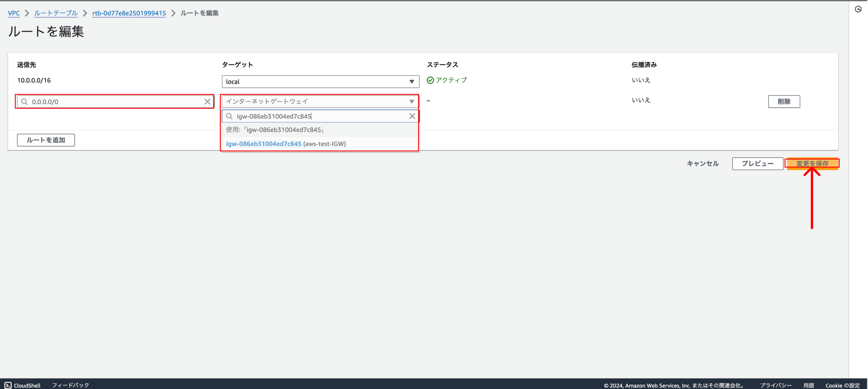Open the ルートテーブル breadcrumb link
The width and height of the screenshot is (868, 389).
point(56,13)
